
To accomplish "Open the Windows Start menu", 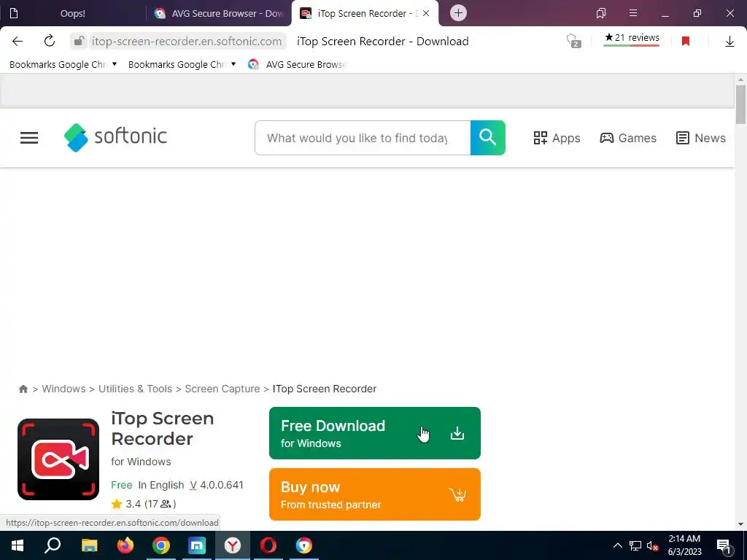I will (x=18, y=545).
